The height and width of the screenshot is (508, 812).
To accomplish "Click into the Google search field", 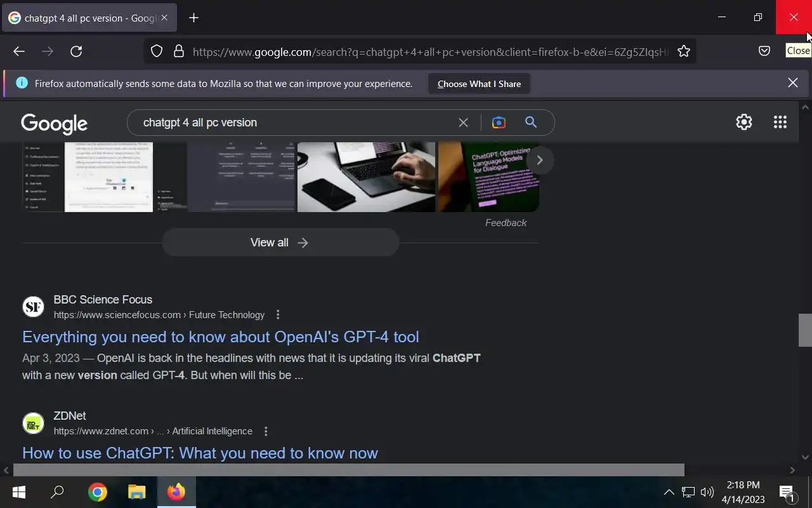I will pyautogui.click(x=295, y=123).
